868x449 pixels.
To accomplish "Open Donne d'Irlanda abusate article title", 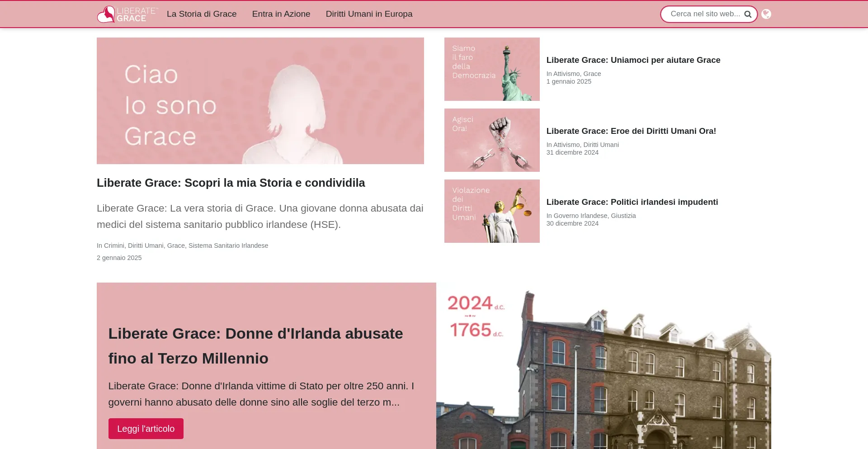I will [x=255, y=346].
